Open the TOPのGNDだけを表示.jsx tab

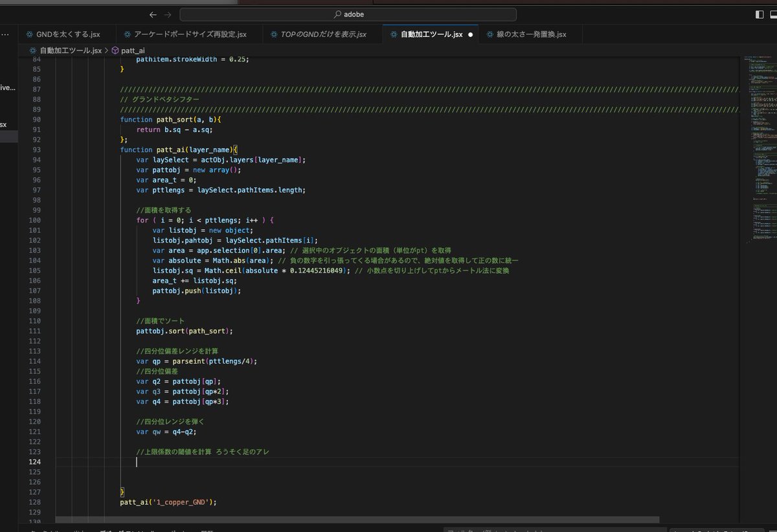tap(322, 34)
